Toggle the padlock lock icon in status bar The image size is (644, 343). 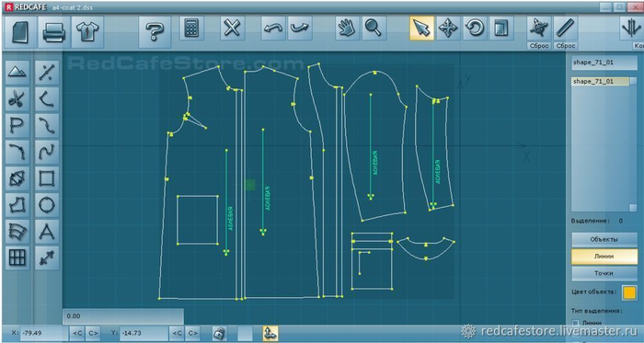(219, 333)
